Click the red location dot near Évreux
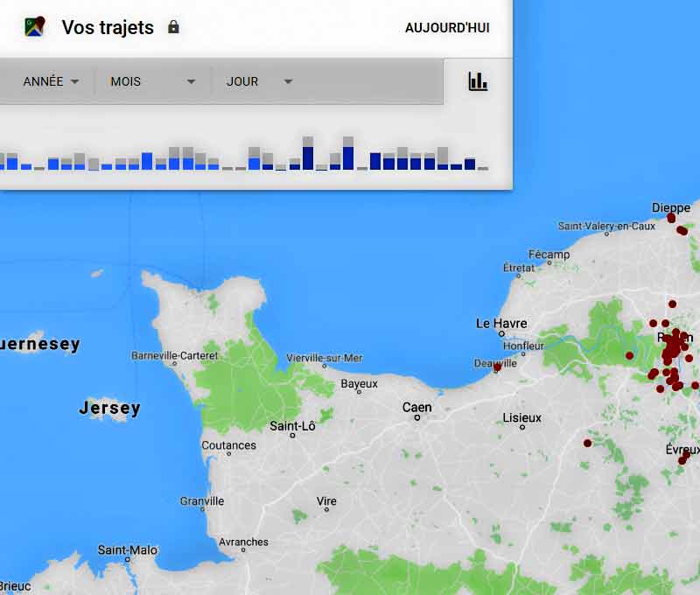Image resolution: width=700 pixels, height=595 pixels. pyautogui.click(x=683, y=458)
